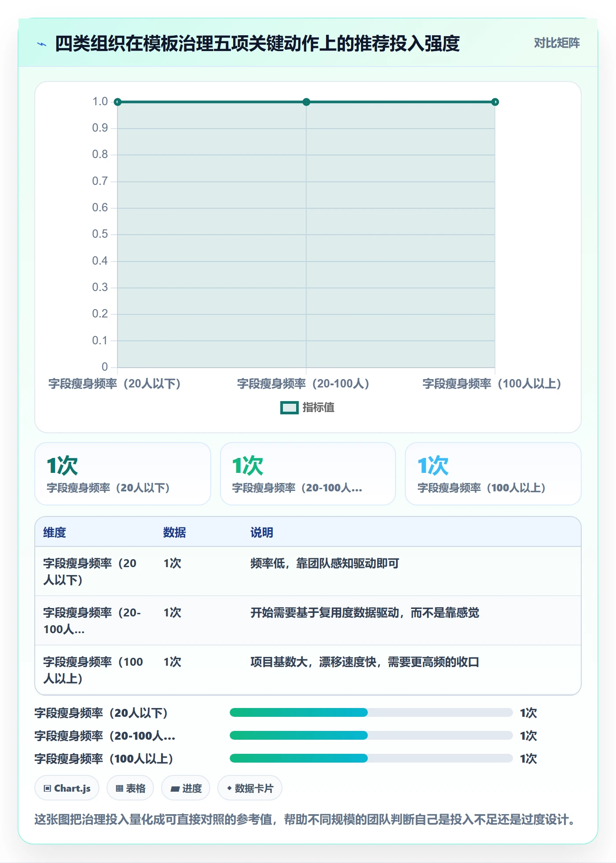Click the 数据卡片 tag chip
Image resolution: width=616 pixels, height=863 pixels.
[x=250, y=789]
